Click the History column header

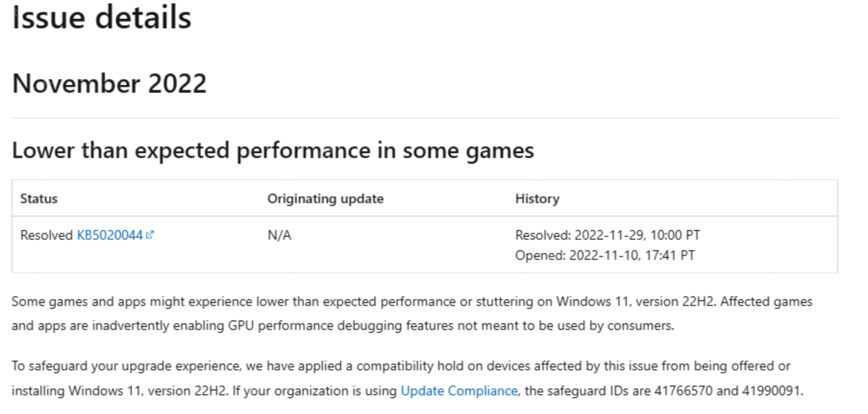(537, 199)
